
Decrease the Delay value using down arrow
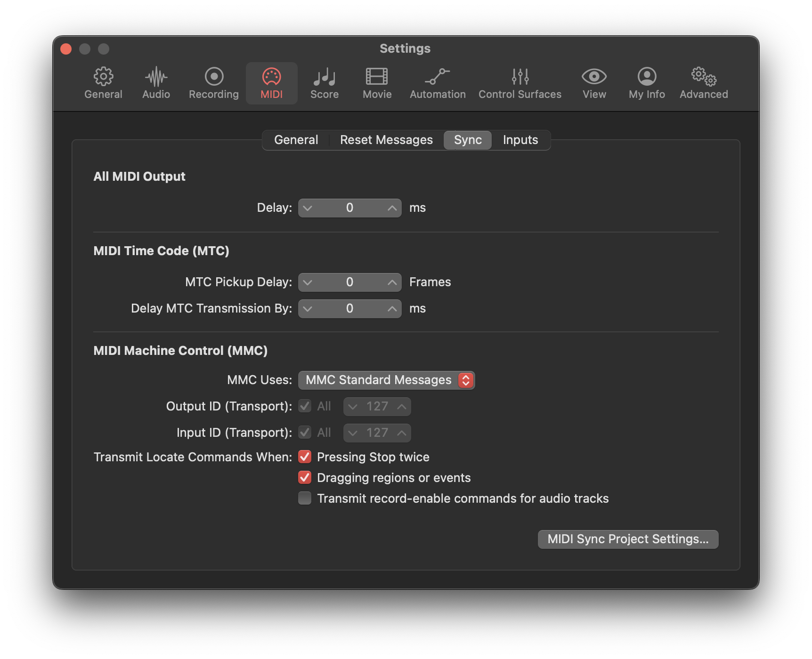coord(308,208)
